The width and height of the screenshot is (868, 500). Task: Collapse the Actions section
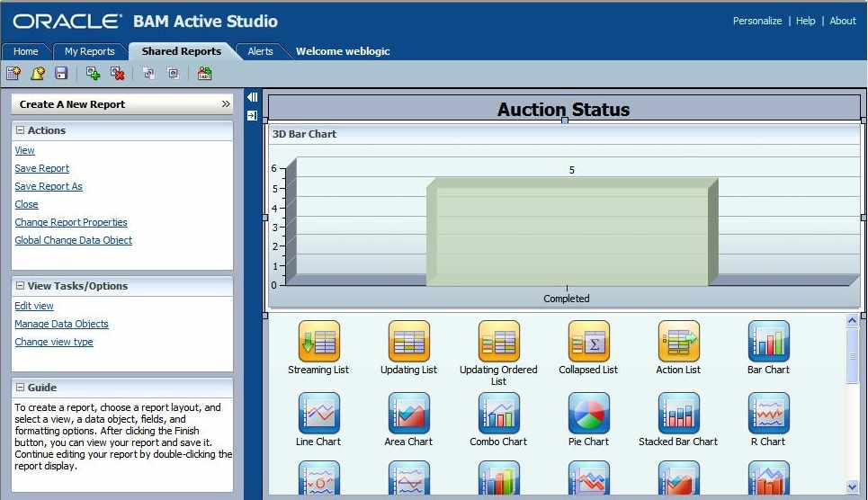coord(21,130)
